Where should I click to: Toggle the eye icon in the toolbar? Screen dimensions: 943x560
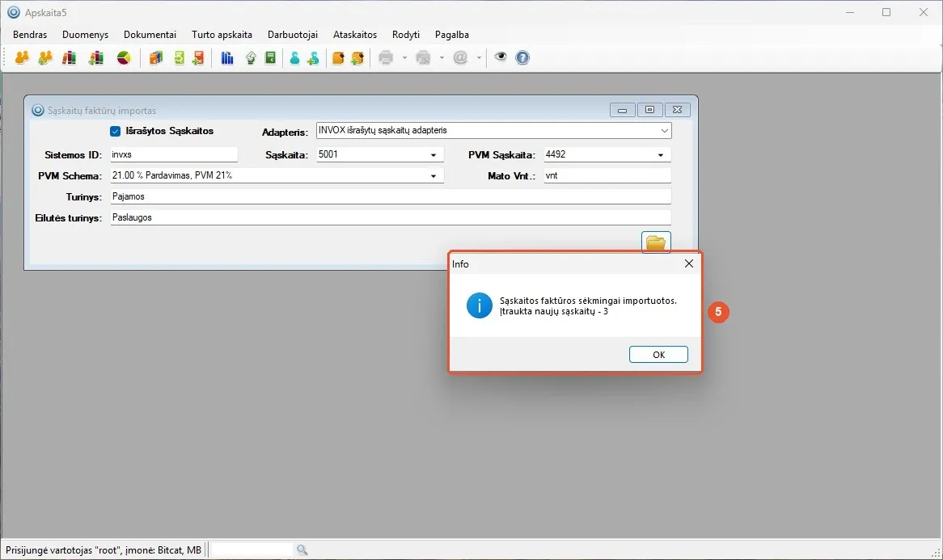[501, 57]
